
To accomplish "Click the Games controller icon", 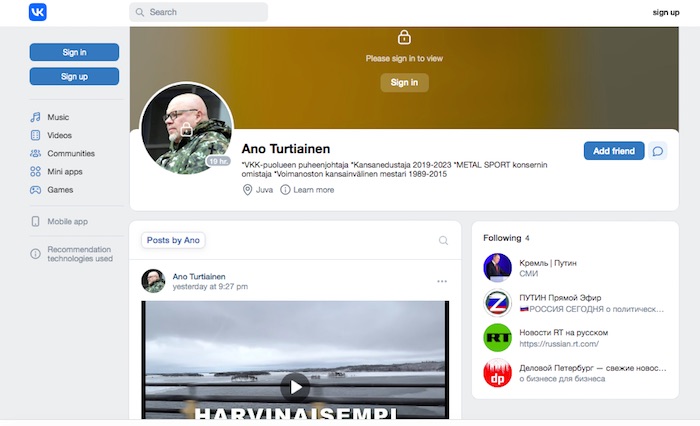I will [35, 190].
